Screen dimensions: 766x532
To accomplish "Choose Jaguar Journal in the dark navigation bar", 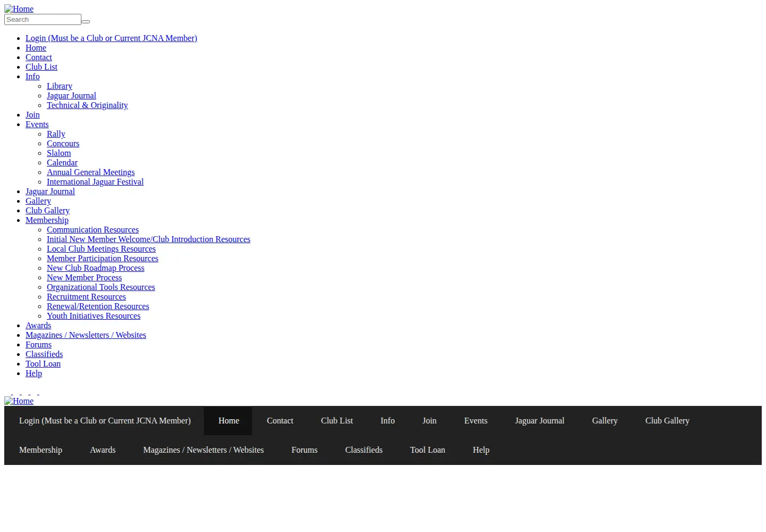I will (x=539, y=421).
